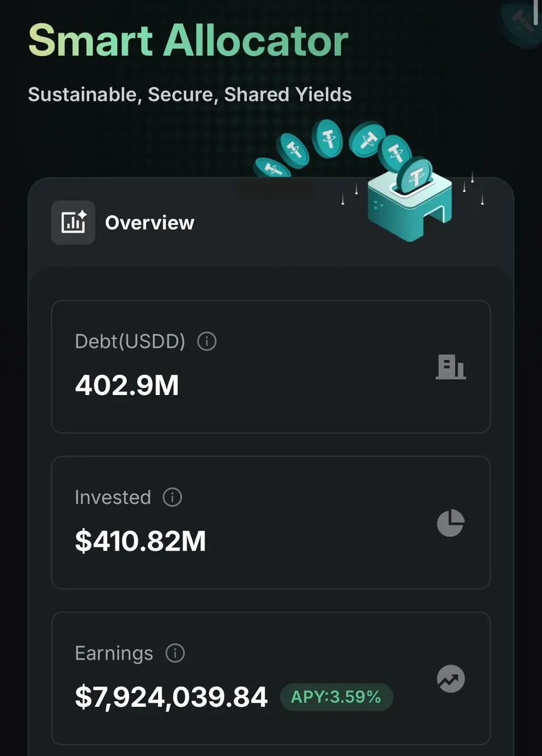Click the APY:3.59% badge
542x756 pixels.
coord(336,697)
